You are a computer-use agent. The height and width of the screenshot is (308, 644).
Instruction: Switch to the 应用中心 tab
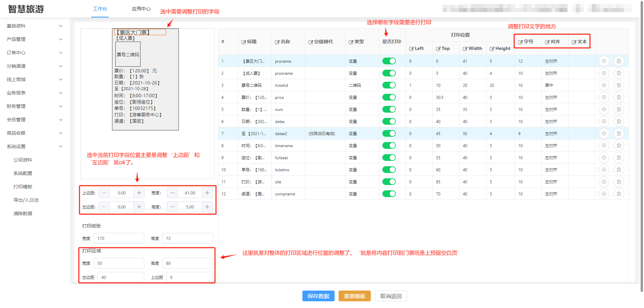pyautogui.click(x=141, y=9)
